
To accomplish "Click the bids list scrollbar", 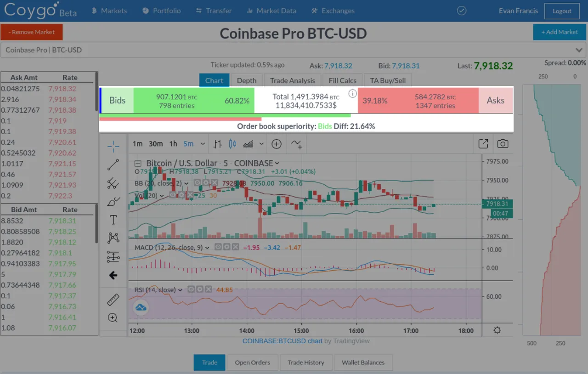I will 96,224.
